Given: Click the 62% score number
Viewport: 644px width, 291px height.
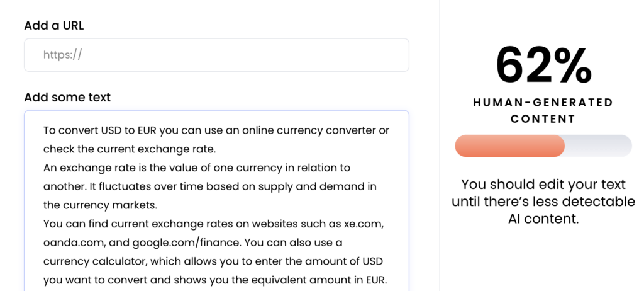Looking at the screenshot, I should point(543,65).
